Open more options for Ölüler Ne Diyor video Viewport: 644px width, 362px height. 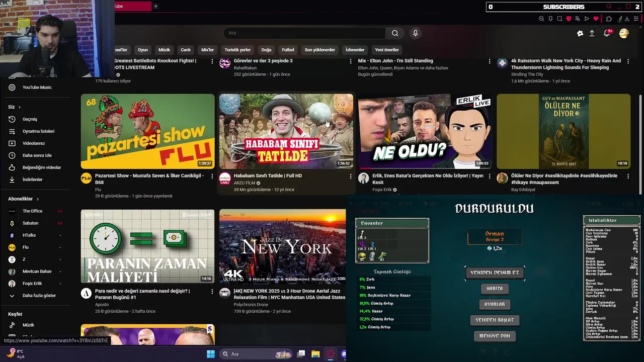[x=628, y=176]
